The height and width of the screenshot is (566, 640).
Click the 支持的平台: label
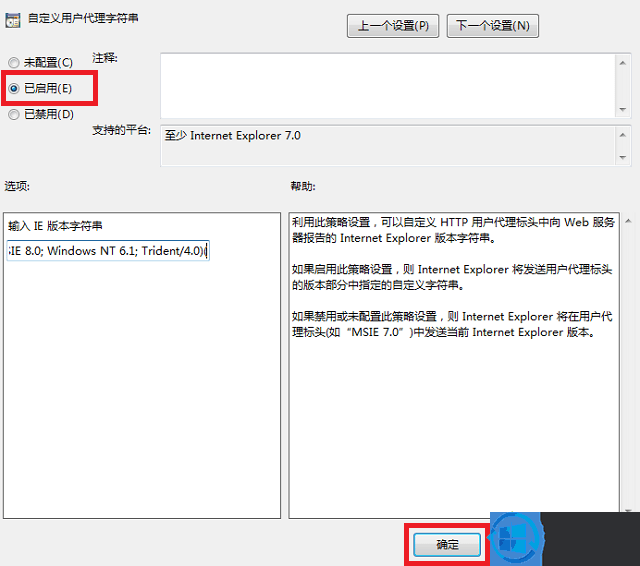[122, 130]
